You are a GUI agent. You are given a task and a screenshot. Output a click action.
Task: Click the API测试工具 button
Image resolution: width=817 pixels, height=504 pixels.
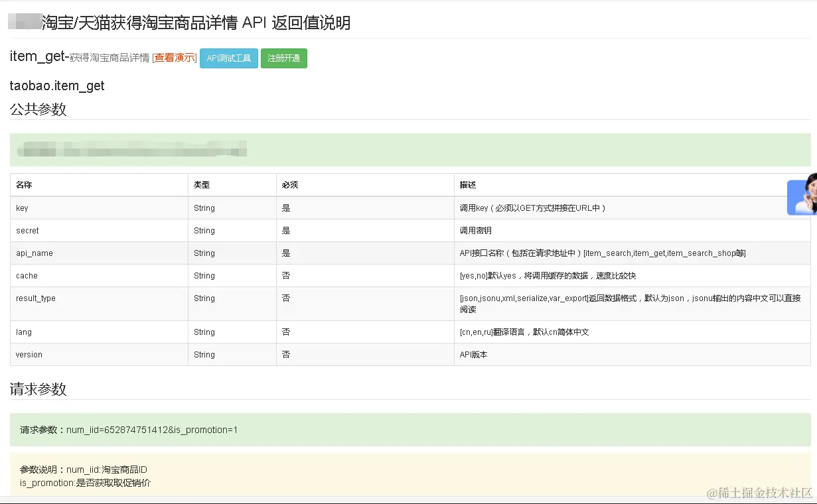[x=229, y=58]
